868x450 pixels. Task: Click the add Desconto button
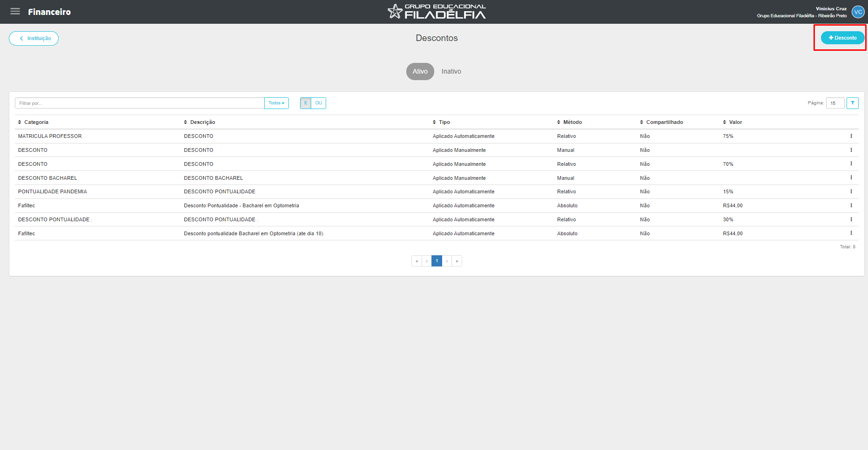coord(842,38)
